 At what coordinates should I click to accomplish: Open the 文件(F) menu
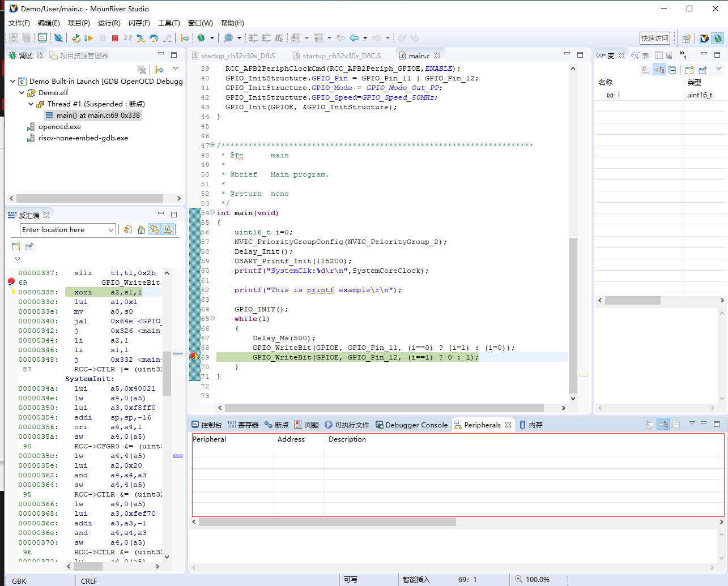coord(19,23)
